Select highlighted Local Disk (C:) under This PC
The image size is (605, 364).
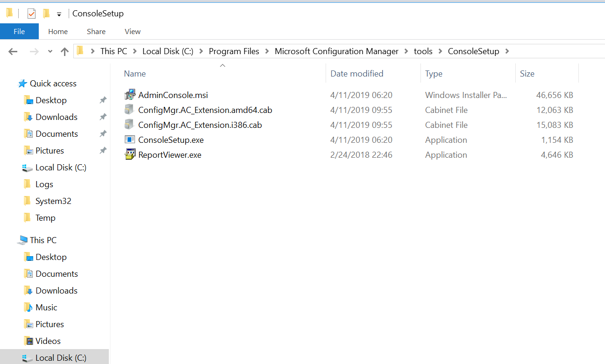[x=54, y=357]
